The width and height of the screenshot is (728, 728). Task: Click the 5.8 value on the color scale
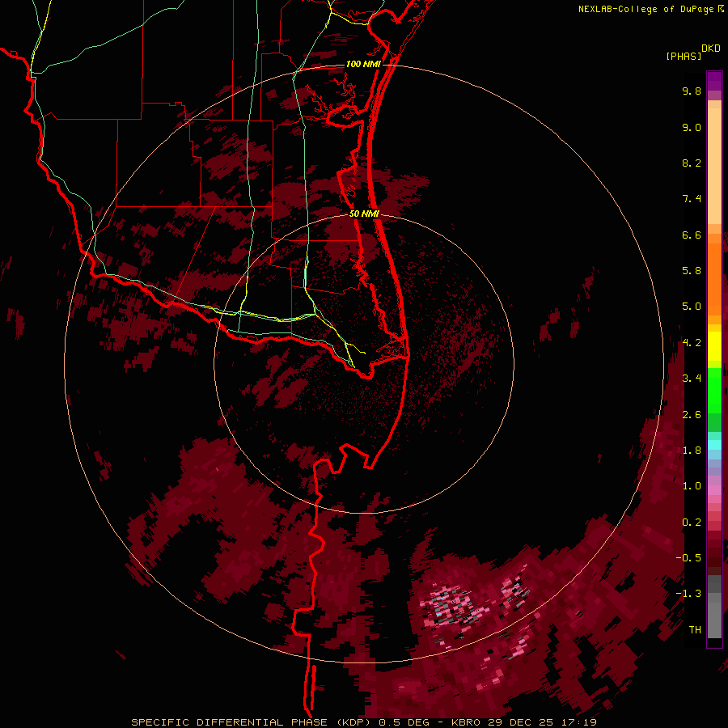tap(692, 270)
